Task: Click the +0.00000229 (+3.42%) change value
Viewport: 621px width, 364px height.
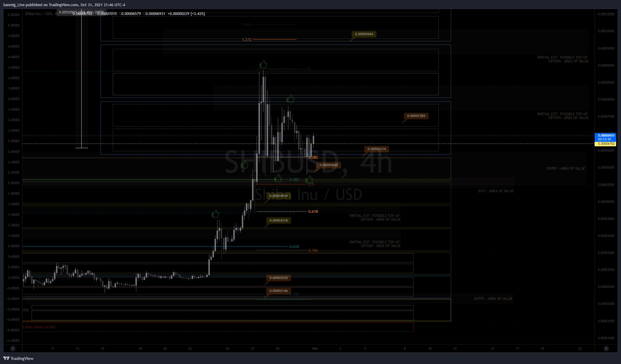Action: click(186, 14)
